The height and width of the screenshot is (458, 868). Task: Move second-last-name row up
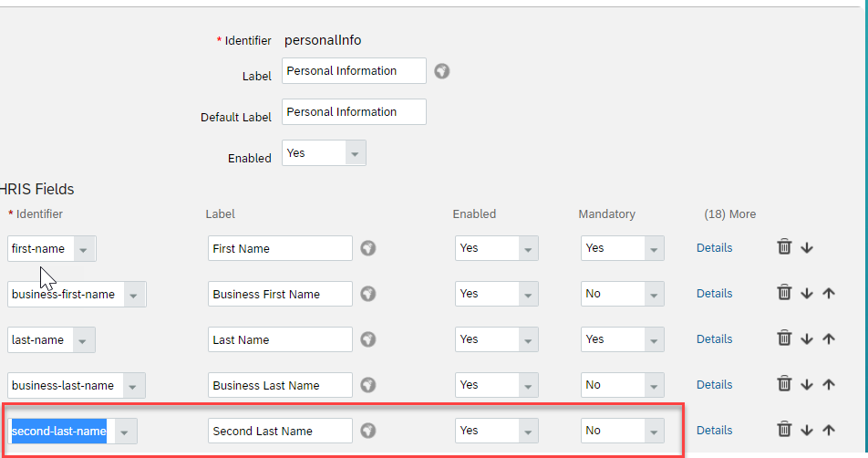829,430
